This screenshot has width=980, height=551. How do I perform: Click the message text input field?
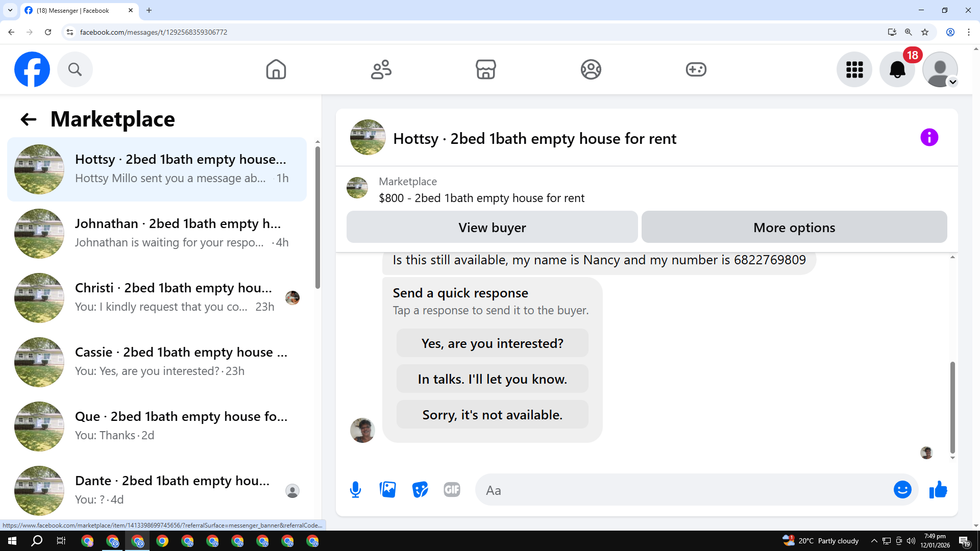tap(684, 490)
